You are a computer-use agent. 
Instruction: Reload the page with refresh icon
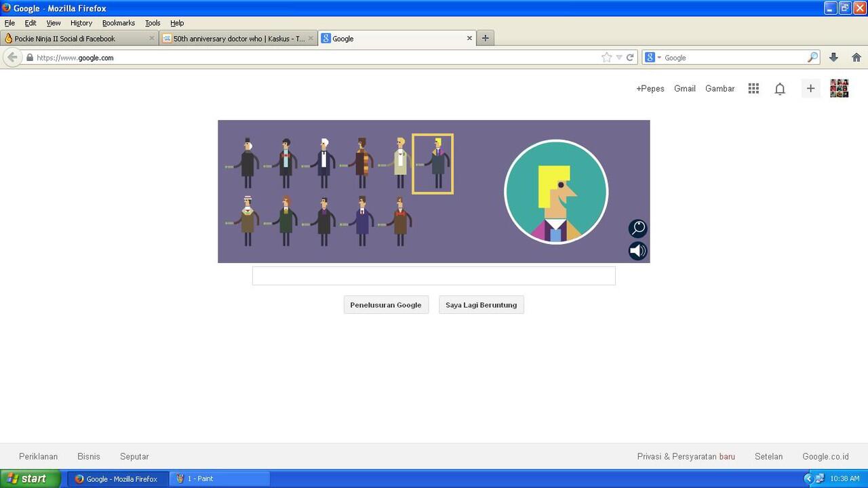tap(630, 58)
